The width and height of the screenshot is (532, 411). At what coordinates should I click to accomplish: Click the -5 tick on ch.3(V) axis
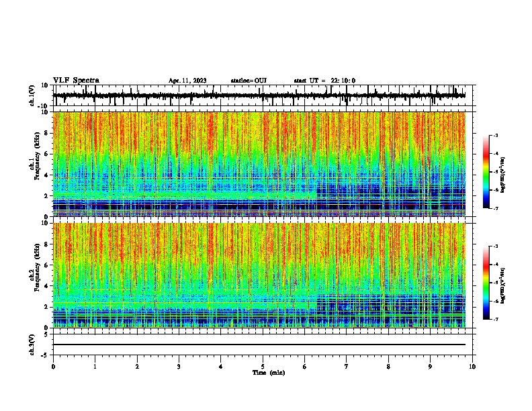[x=45, y=355]
